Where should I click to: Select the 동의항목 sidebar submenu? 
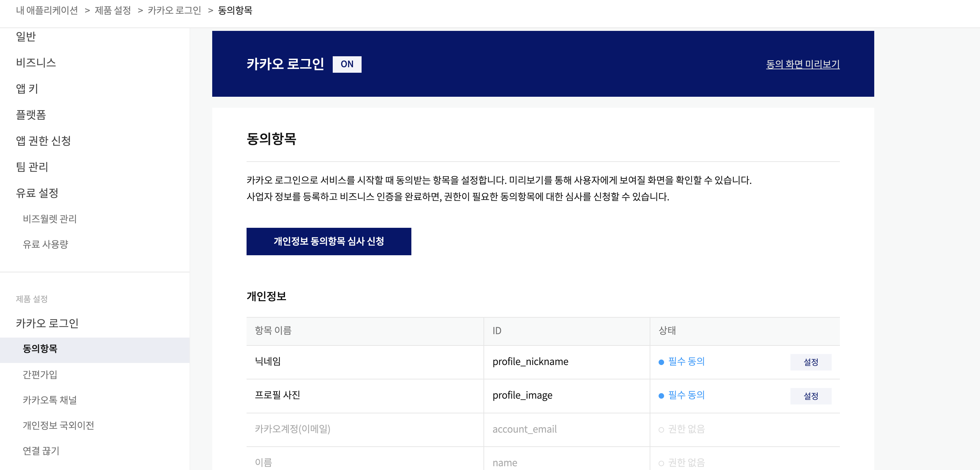click(x=95, y=350)
